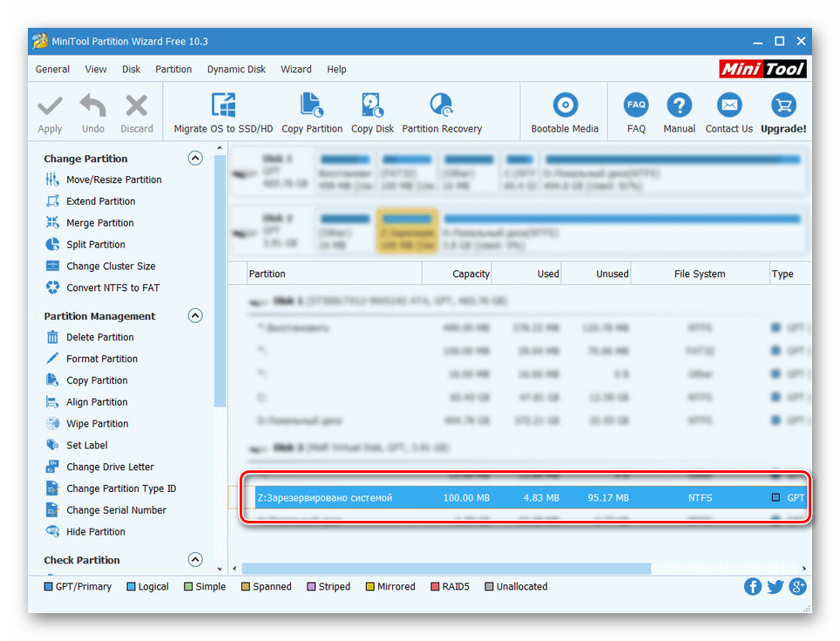Collapse the Check Partition section
The image size is (840, 641).
[195, 560]
